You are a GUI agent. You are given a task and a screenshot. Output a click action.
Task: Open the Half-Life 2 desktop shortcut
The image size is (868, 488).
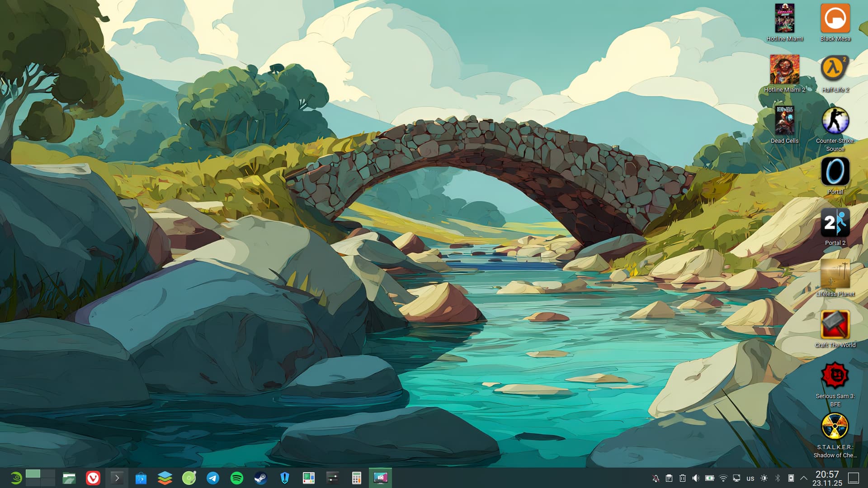tap(835, 69)
